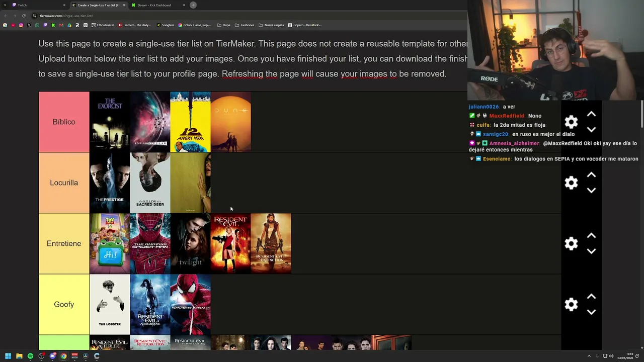Open the Color2 Game bookmark

click(195, 25)
